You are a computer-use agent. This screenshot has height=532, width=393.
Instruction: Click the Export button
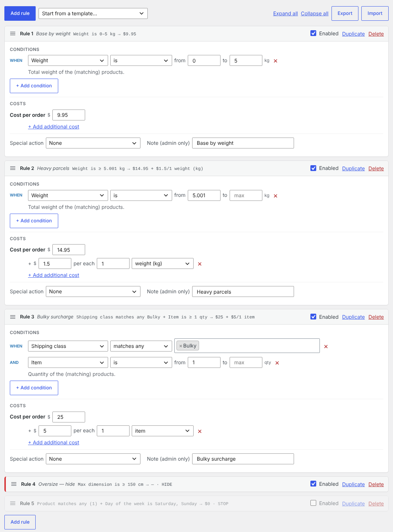click(345, 13)
